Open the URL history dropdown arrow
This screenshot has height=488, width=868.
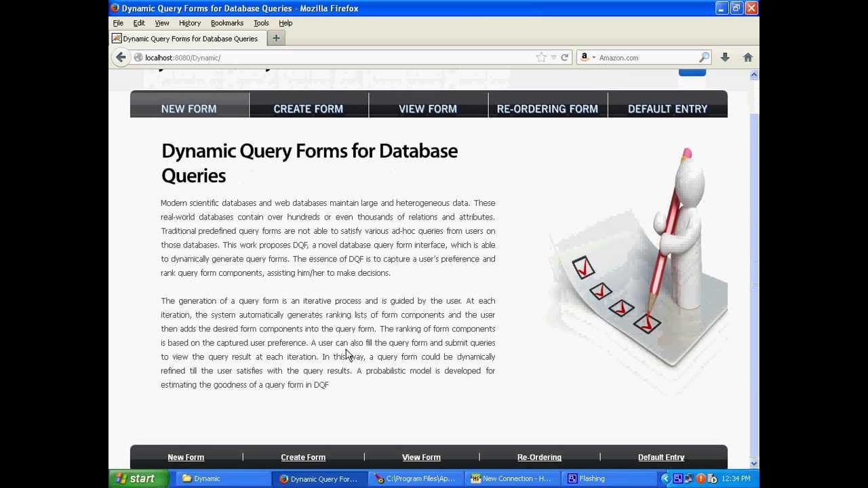tap(553, 58)
